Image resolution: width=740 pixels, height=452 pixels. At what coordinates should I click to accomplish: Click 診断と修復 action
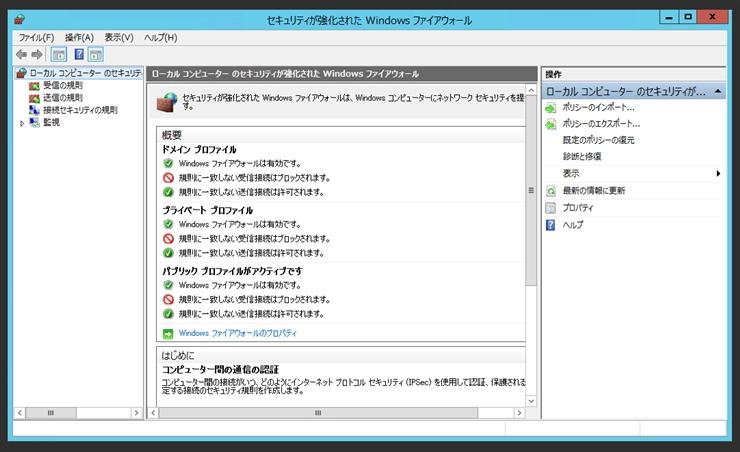tap(582, 157)
